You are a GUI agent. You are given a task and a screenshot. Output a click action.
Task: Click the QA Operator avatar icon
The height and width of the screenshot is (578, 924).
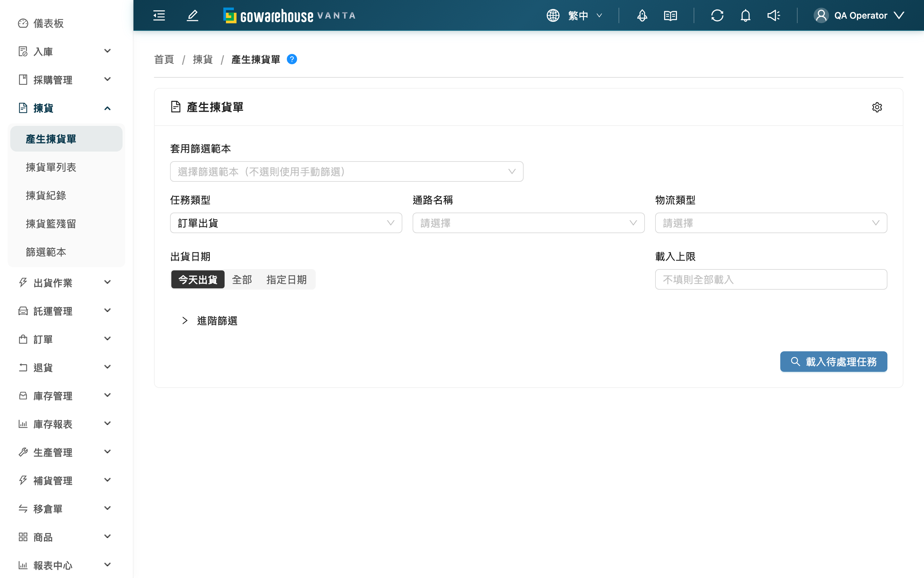[821, 16]
